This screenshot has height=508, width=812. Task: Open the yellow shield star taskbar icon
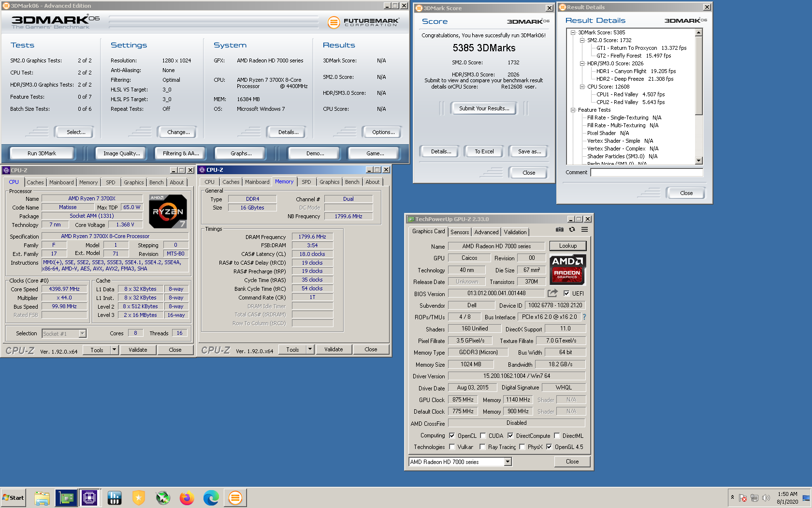coord(139,498)
